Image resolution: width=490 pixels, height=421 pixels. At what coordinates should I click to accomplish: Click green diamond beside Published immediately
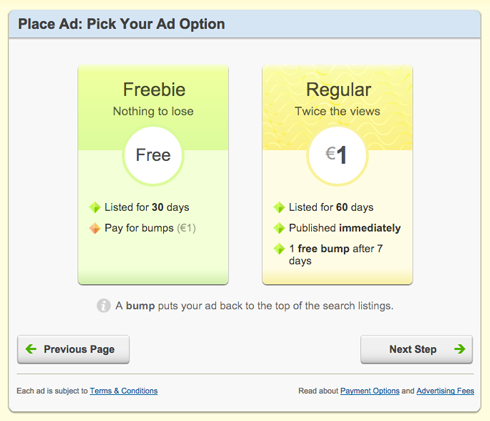pyautogui.click(x=279, y=228)
